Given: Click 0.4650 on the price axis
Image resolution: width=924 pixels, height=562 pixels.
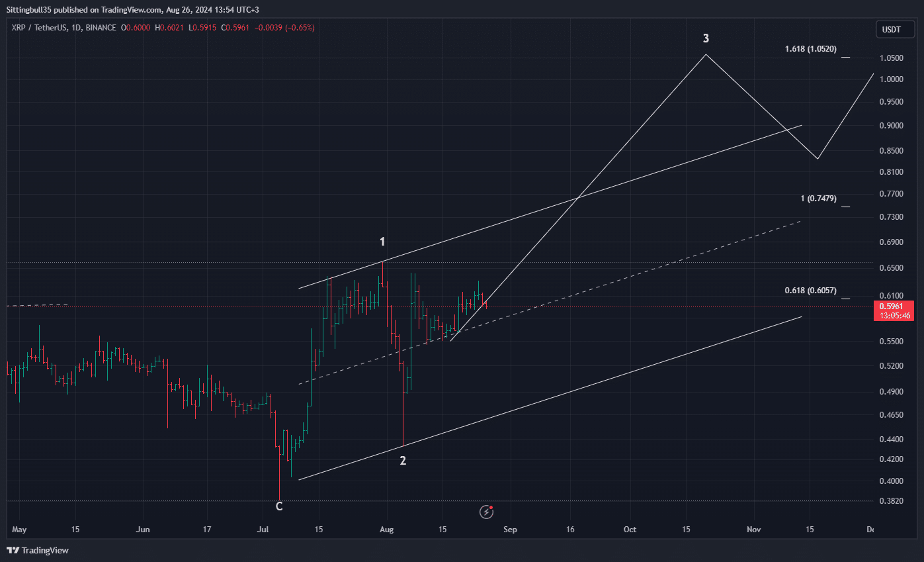Looking at the screenshot, I should click(x=892, y=415).
